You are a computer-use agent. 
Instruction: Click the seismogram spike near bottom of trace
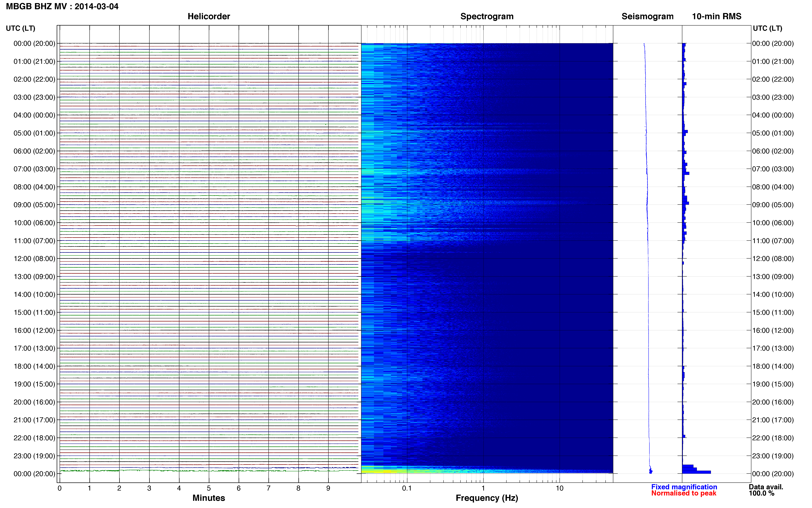pyautogui.click(x=650, y=471)
